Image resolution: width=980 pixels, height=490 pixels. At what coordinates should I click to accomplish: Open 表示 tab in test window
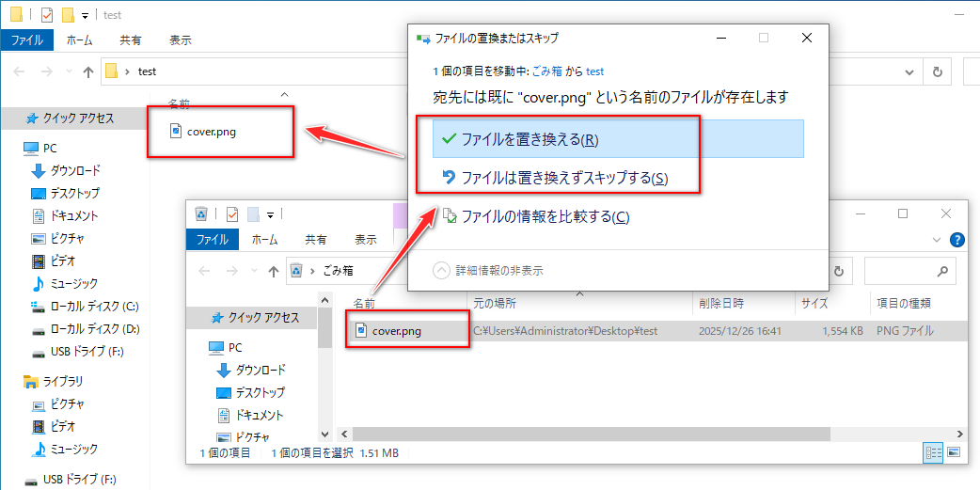coord(180,40)
